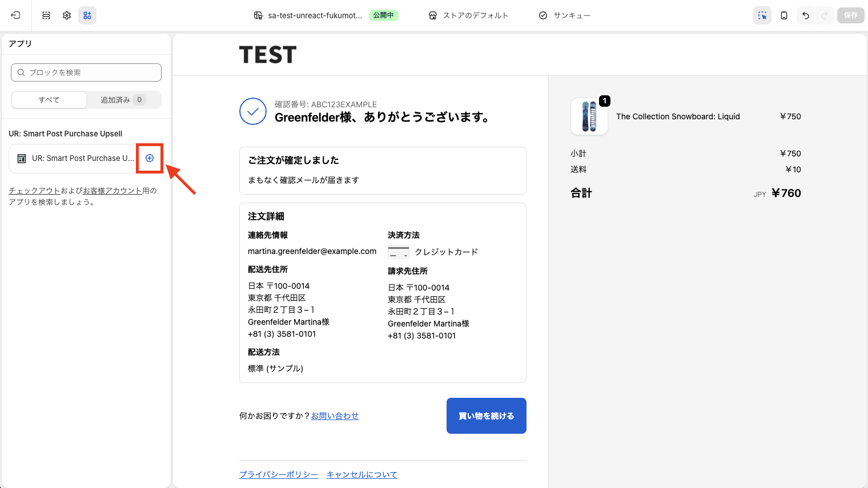The image size is (868, 488).
Task: Open the プライバシーポリシー link
Action: coord(279,475)
